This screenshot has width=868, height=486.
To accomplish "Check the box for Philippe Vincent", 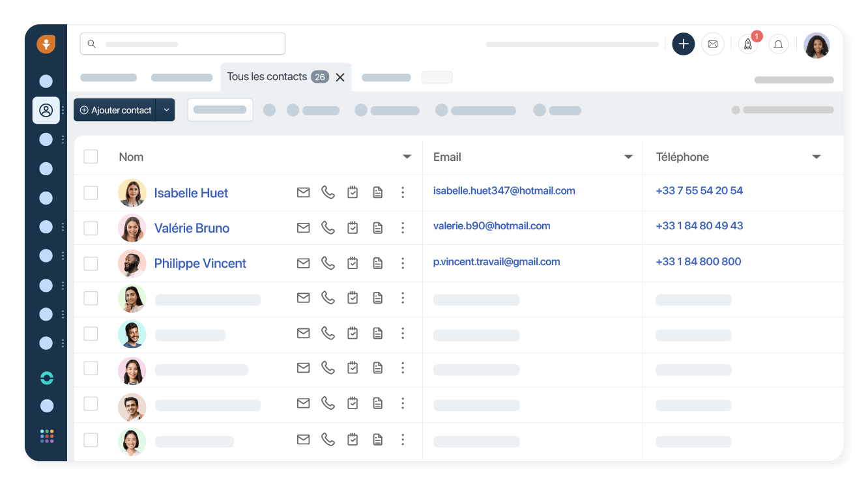I will pyautogui.click(x=91, y=263).
